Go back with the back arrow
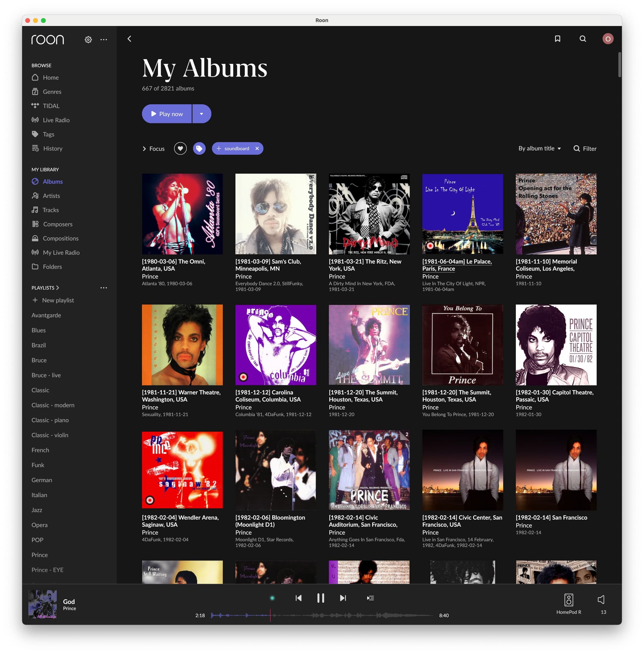 129,39
